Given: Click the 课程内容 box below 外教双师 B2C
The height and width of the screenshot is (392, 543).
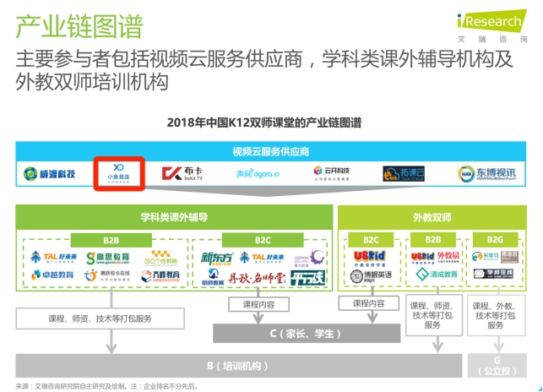Looking at the screenshot, I should pos(369,303).
